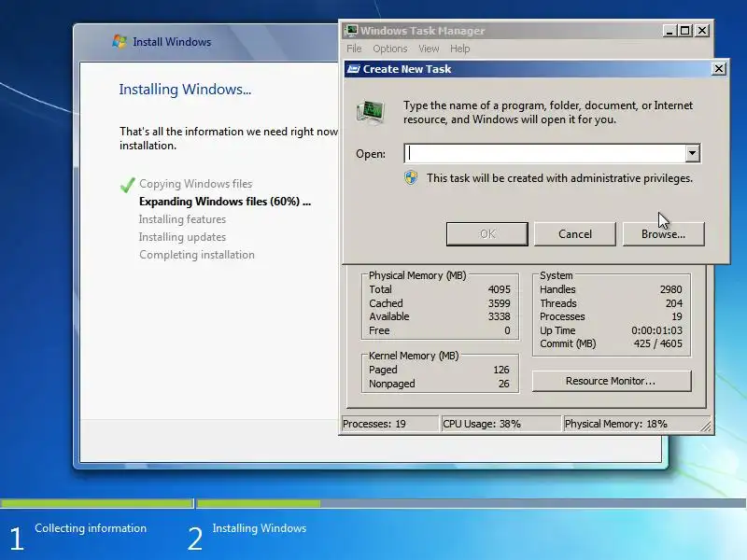This screenshot has height=560, width=747.
Task: Maximize the Windows Task Manager window
Action: click(x=685, y=31)
